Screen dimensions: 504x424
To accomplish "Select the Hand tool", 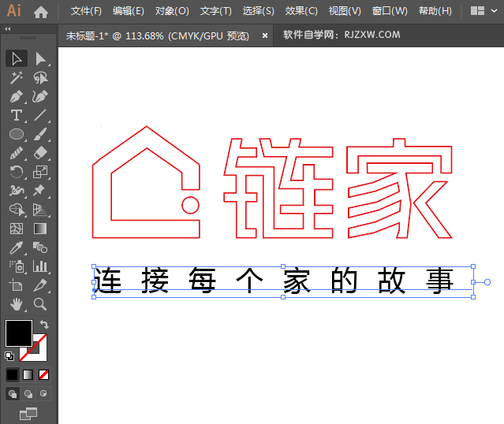I will 17,304.
